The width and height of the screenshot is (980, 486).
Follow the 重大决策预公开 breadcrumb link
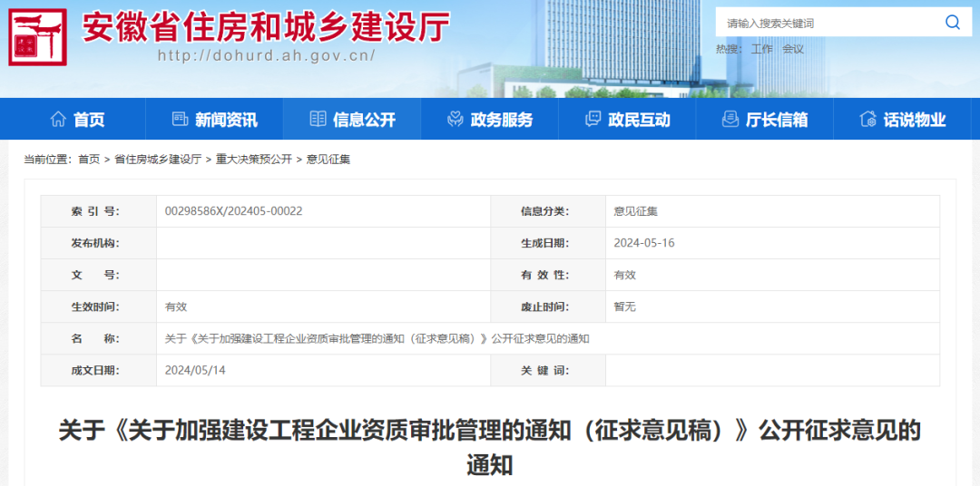(254, 160)
